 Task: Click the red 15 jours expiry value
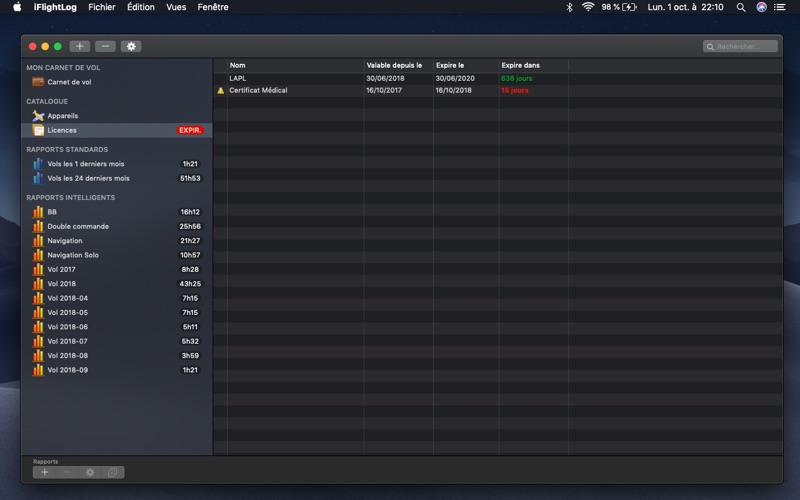tap(514, 90)
